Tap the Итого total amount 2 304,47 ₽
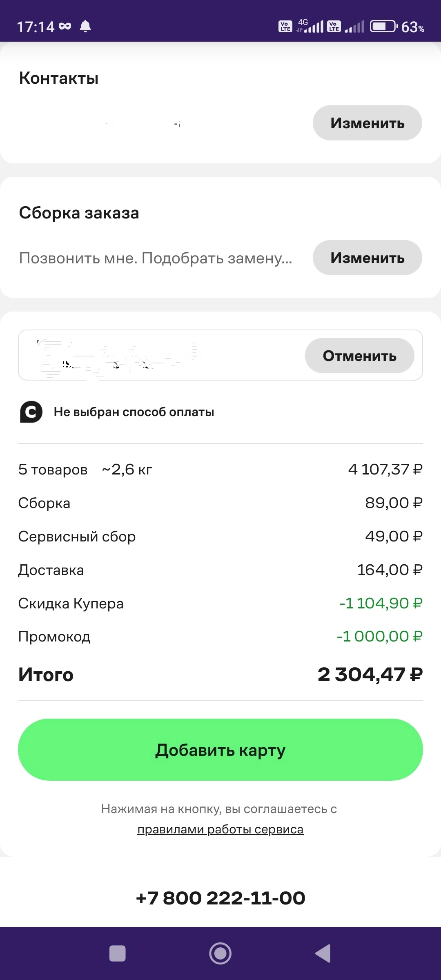Viewport: 441px width, 980px height. tap(370, 674)
